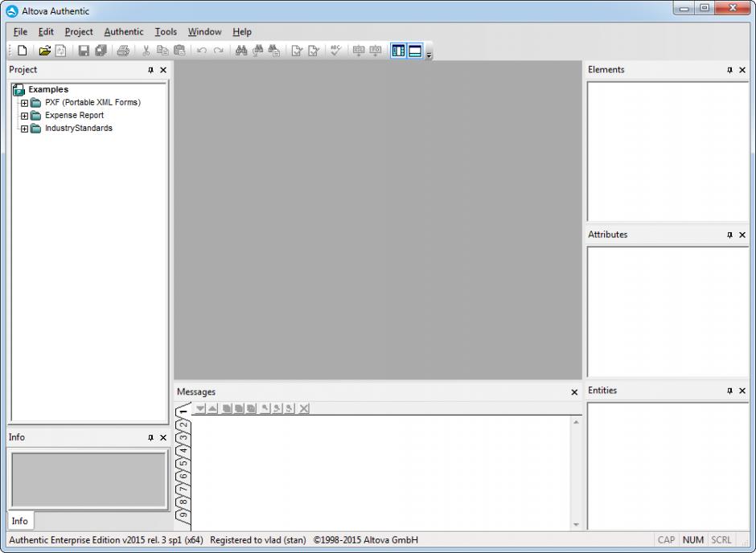Open the Tools menu

point(166,32)
